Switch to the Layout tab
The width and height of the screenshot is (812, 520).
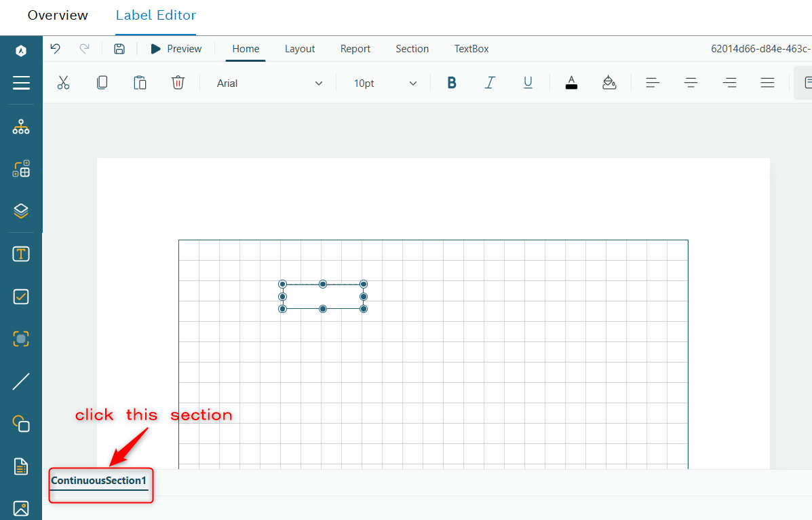[300, 49]
